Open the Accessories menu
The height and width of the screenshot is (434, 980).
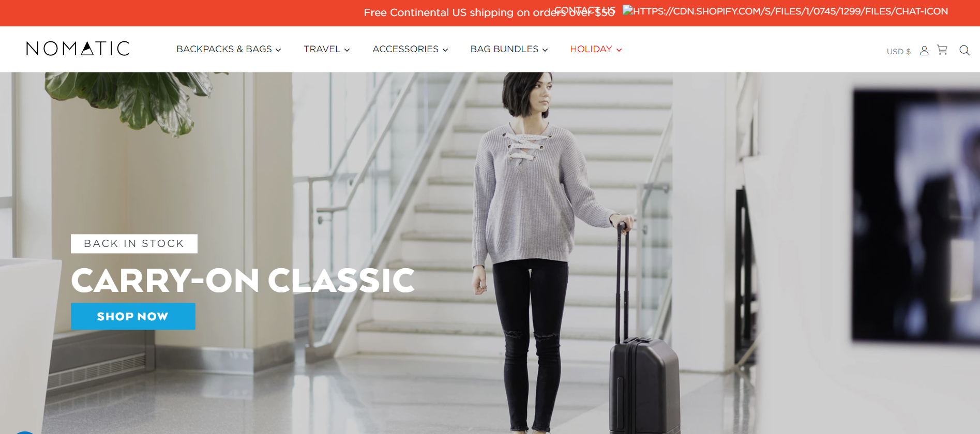tap(410, 49)
